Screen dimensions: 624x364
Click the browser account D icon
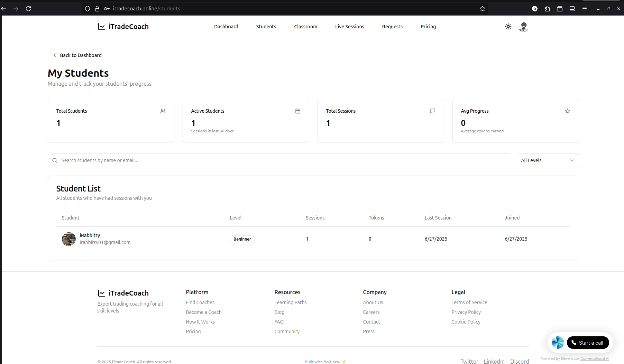535,9
